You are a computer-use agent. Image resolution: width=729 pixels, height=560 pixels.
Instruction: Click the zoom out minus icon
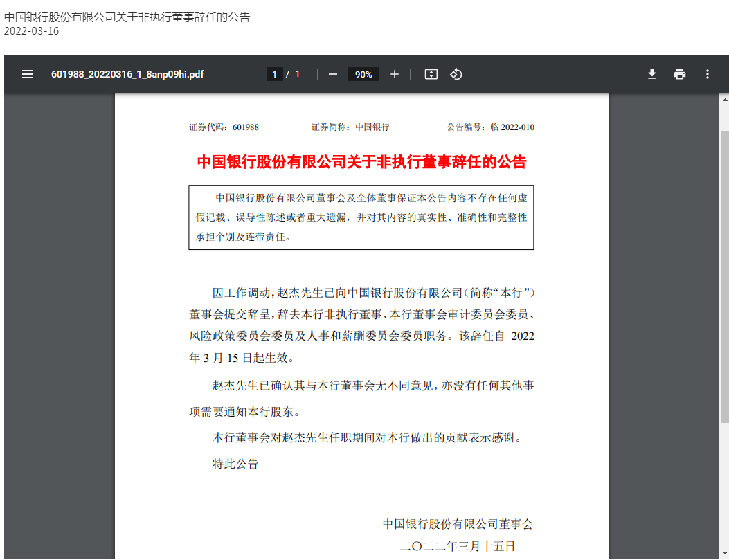[333, 74]
